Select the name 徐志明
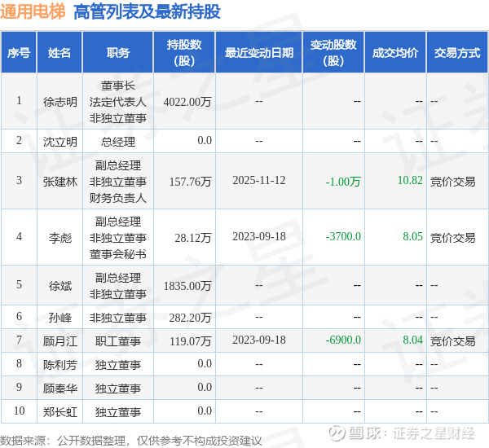 pyautogui.click(x=59, y=102)
